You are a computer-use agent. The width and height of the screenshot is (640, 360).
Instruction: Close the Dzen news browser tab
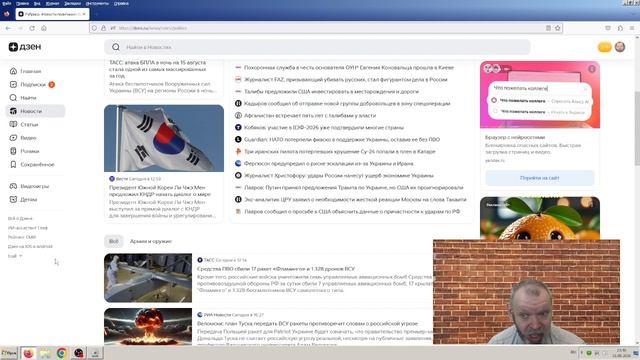click(84, 14)
